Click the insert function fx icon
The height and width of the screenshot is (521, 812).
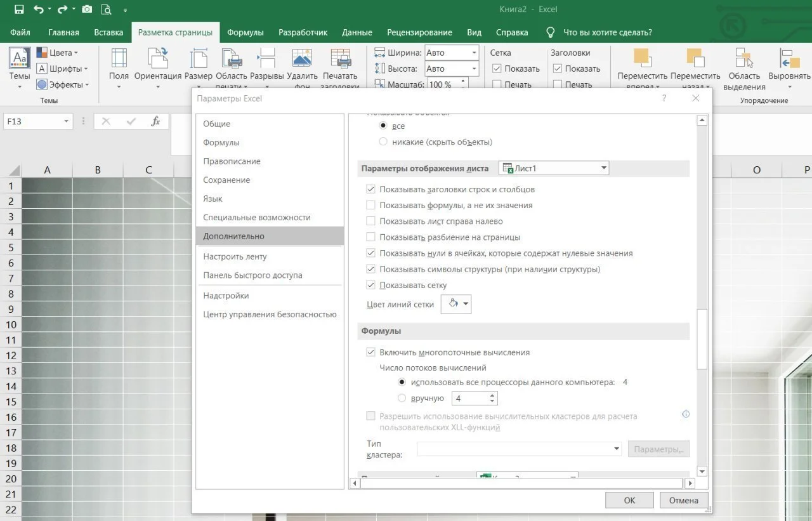[x=155, y=121]
